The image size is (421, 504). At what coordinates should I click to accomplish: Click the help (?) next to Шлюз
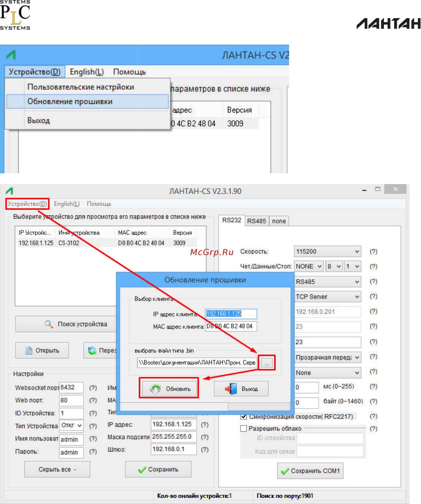[x=205, y=449]
